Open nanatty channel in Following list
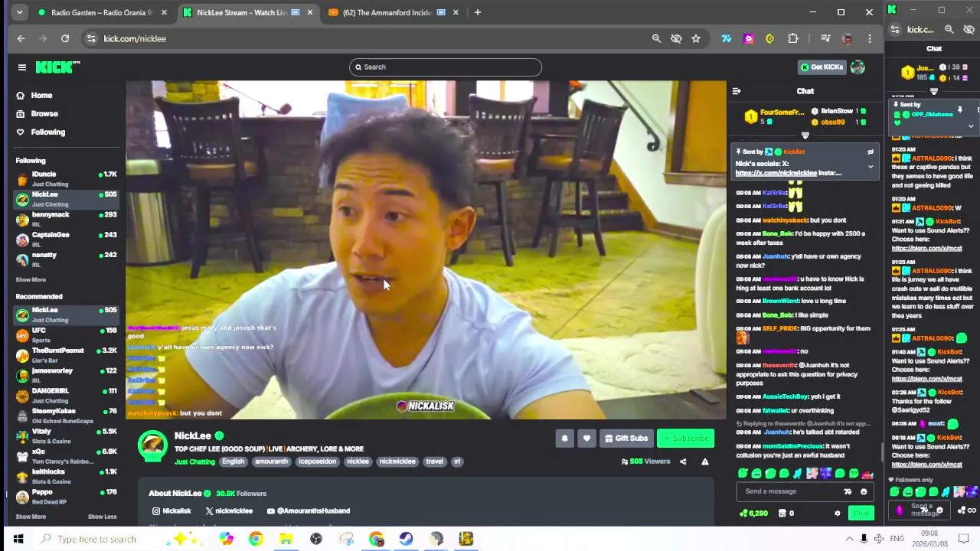 click(67, 259)
